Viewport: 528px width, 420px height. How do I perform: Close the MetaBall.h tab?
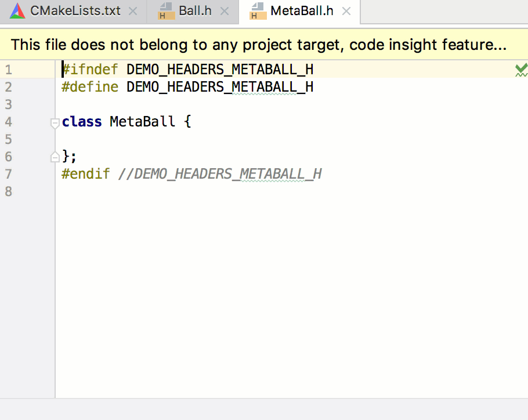346,11
